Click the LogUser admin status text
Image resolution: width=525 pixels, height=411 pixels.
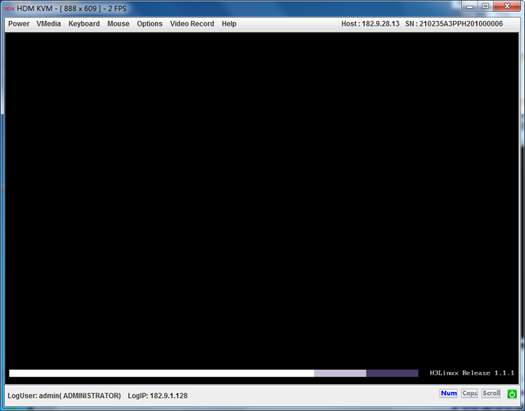click(64, 396)
